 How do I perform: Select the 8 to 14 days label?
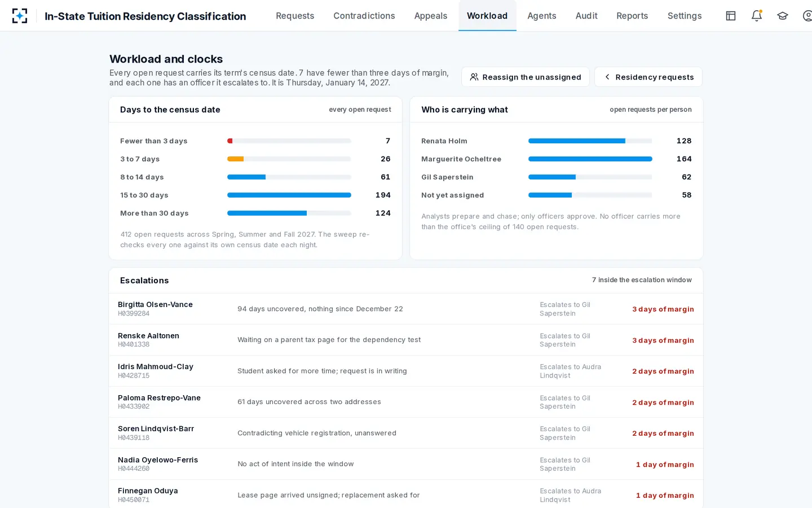pyautogui.click(x=142, y=177)
